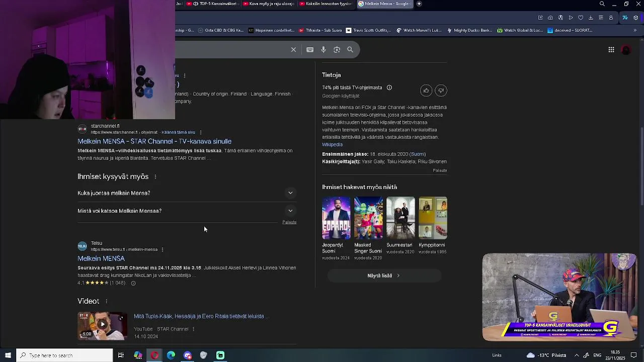Open Wikipedia link in Tietoja panel
Image resolution: width=644 pixels, height=362 pixels.
click(x=333, y=145)
